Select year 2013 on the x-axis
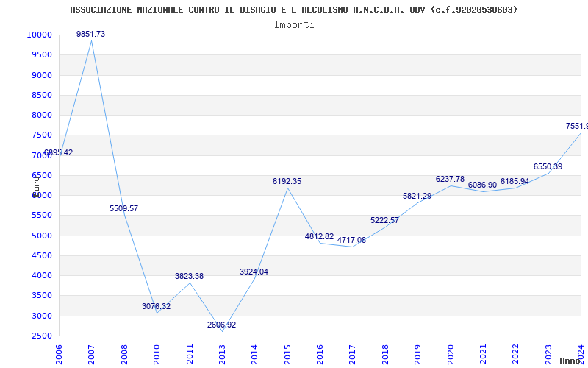This screenshot has width=588, height=368. pos(222,353)
